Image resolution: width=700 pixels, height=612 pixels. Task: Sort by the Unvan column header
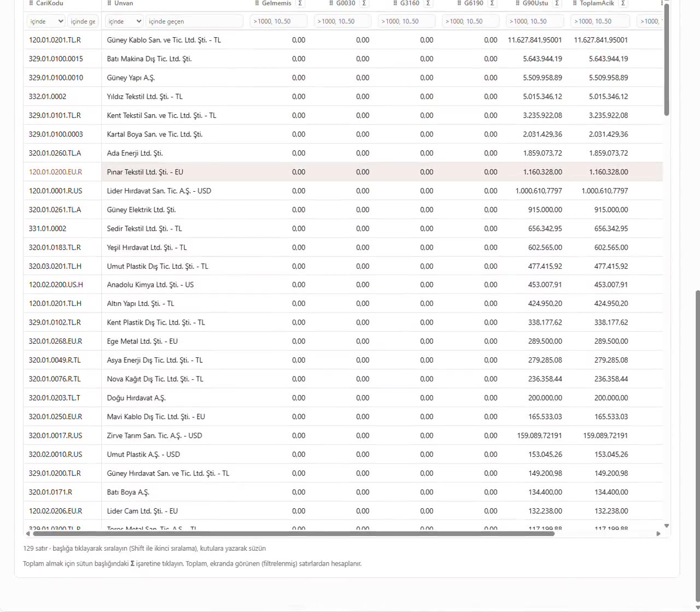(124, 3)
